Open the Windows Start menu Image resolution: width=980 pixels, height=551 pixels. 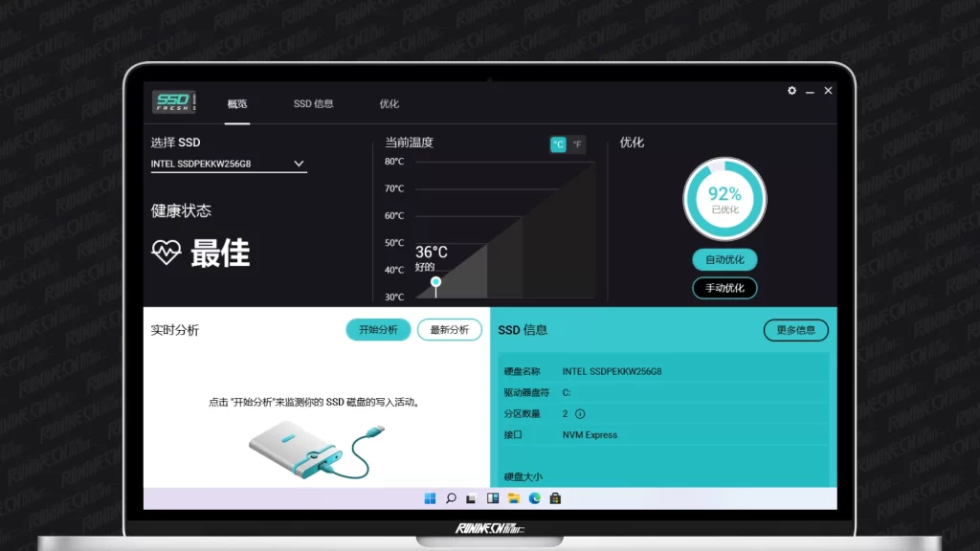[430, 498]
